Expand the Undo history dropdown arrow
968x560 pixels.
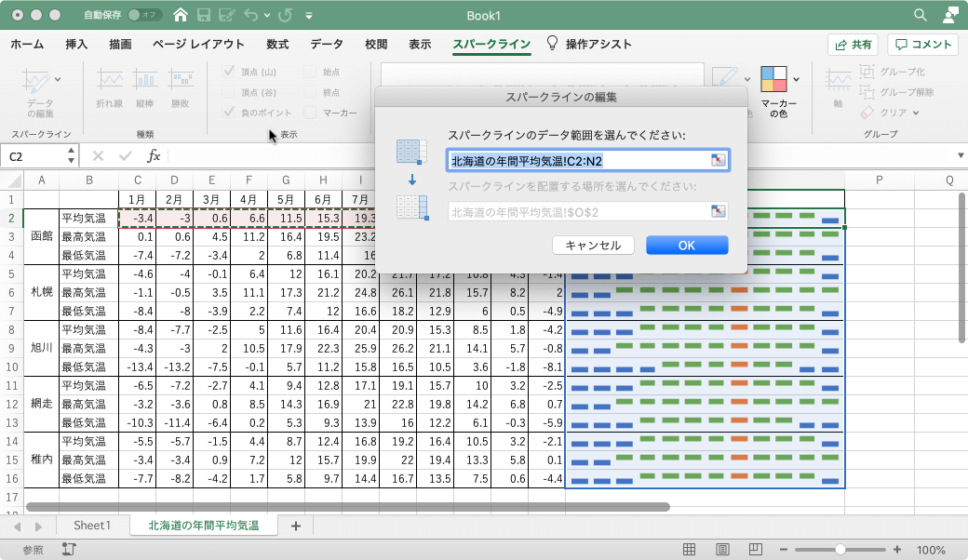tap(267, 16)
